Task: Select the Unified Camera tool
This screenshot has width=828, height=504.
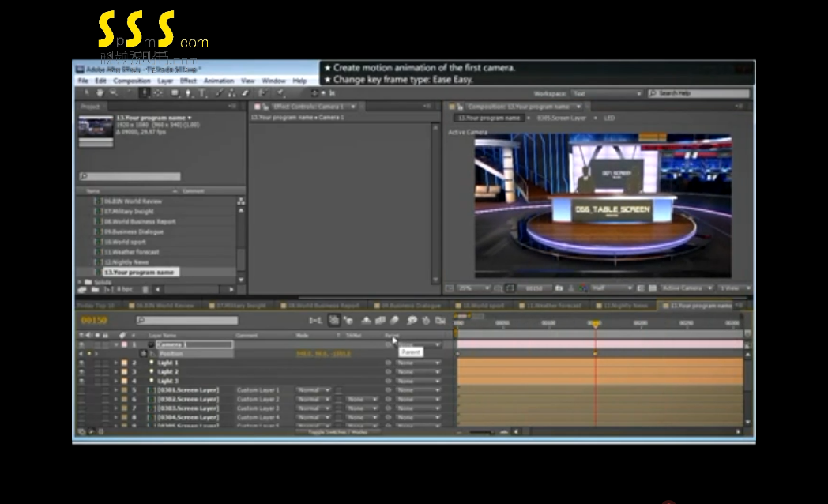Action: click(144, 93)
